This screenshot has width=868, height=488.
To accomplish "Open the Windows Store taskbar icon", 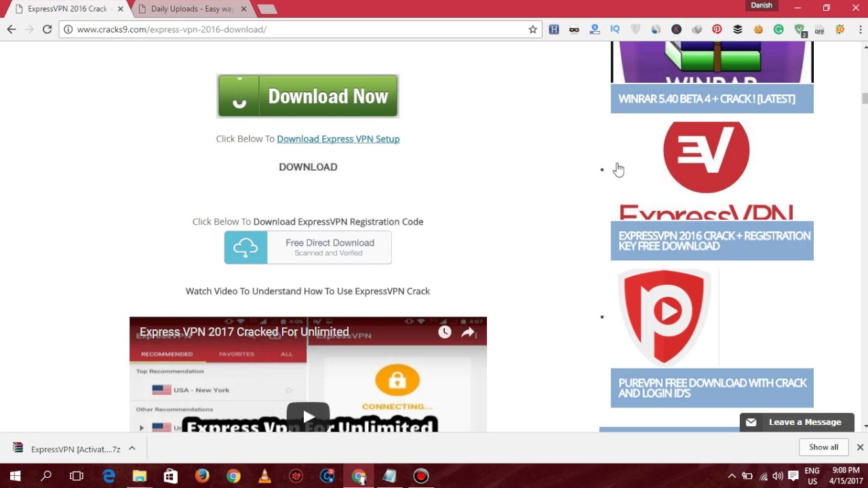I will tap(170, 476).
